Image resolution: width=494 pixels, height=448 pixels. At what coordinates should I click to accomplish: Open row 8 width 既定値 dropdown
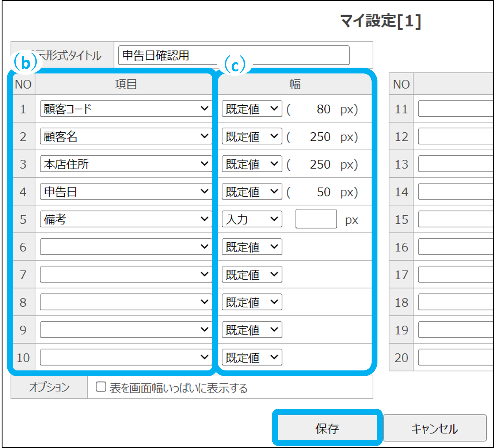tap(252, 302)
